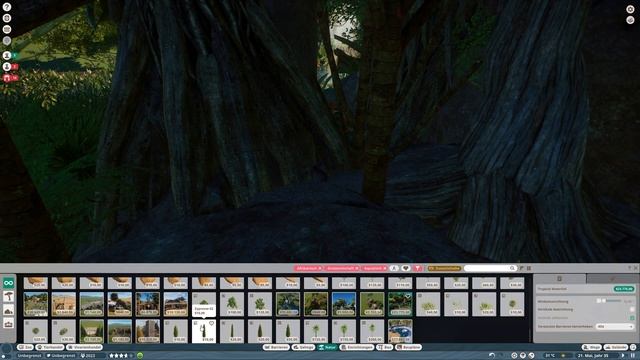Select the teal infinity all-items category

point(9,282)
